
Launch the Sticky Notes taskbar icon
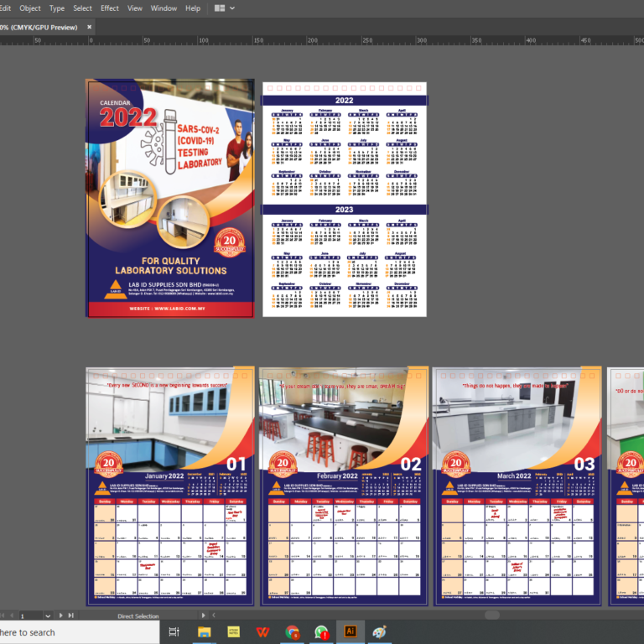(233, 632)
